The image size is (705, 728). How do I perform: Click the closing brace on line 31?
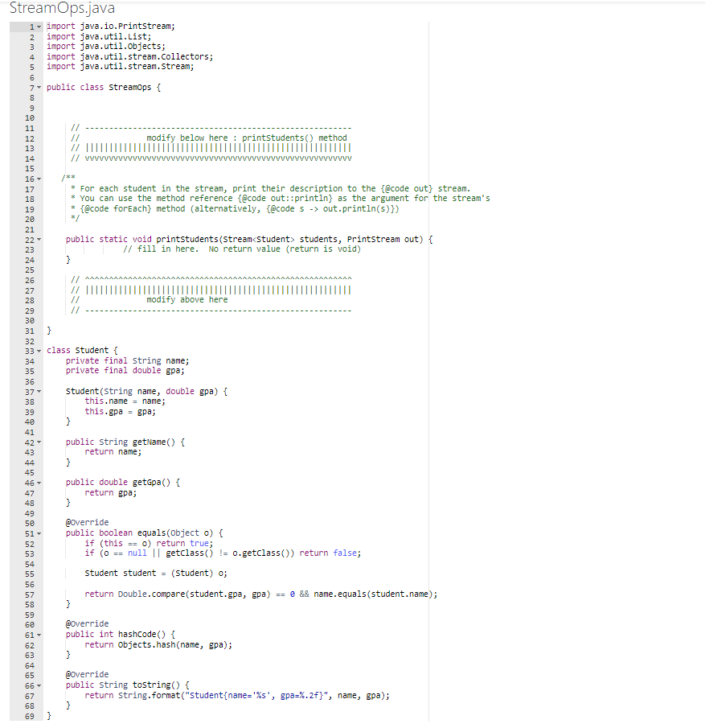point(49,330)
